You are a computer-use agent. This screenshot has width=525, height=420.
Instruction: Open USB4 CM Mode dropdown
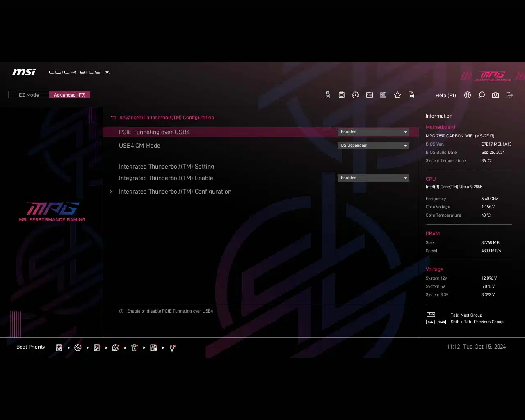pyautogui.click(x=373, y=146)
